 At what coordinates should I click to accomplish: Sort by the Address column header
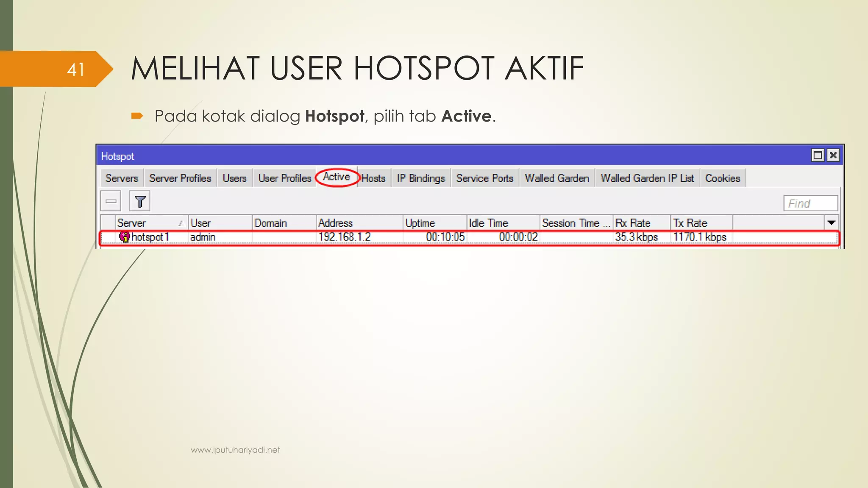pos(359,223)
